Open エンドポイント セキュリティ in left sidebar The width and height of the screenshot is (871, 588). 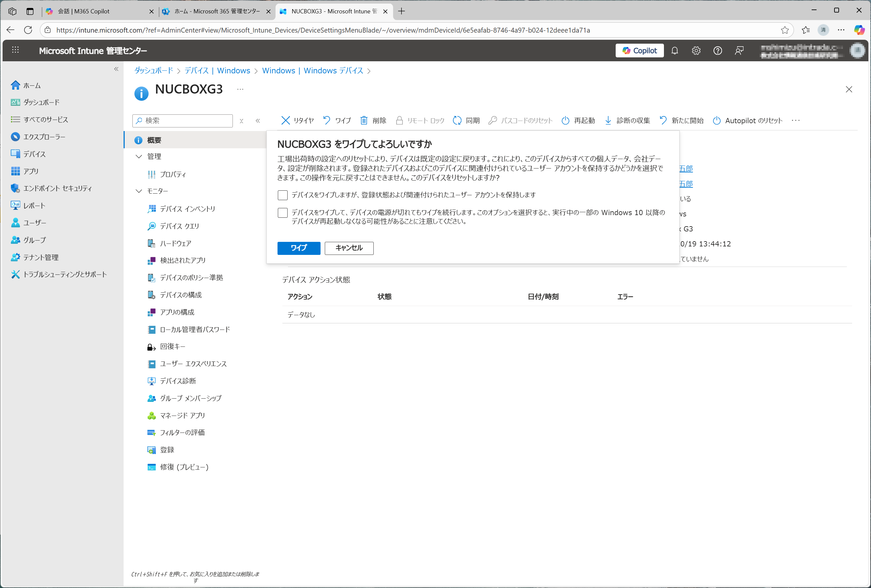(x=57, y=188)
